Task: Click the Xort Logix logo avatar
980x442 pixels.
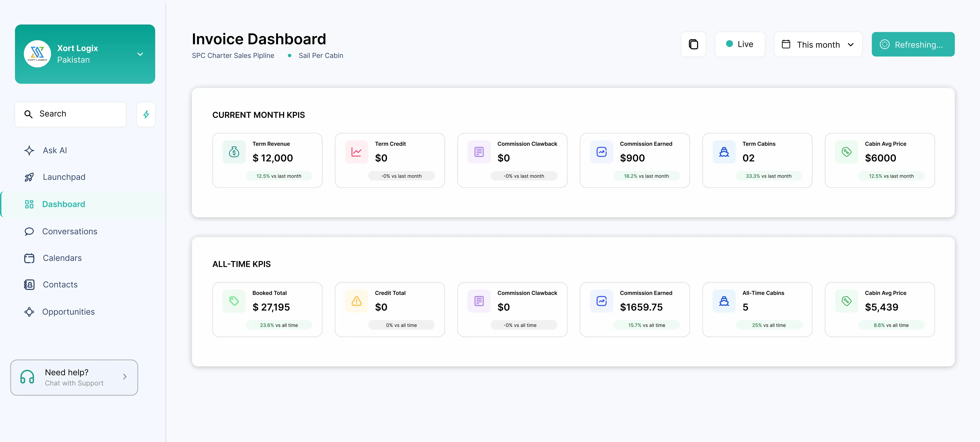Action: tap(37, 54)
